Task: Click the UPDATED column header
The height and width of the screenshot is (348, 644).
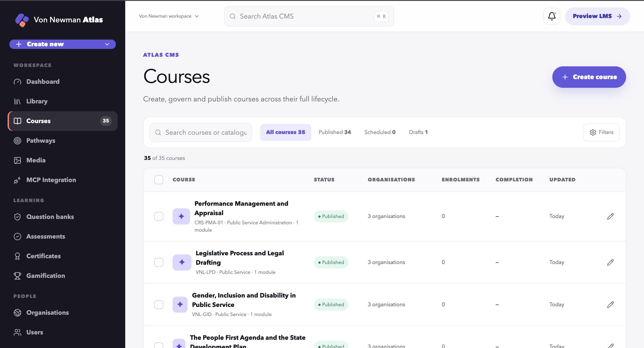Action: click(562, 180)
